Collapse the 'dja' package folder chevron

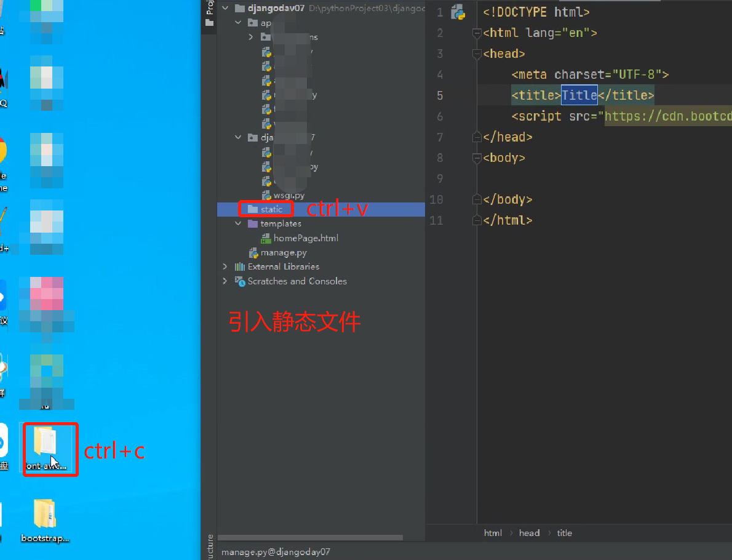coord(238,137)
